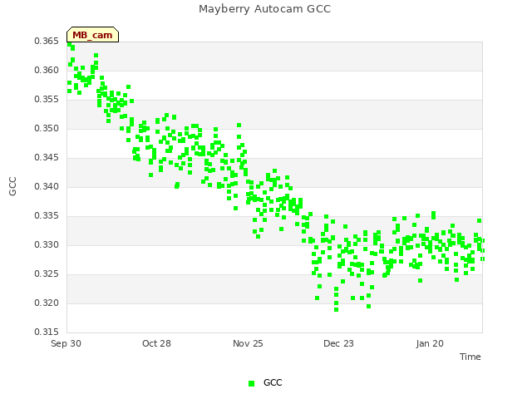Click the Time axis title

(x=470, y=357)
